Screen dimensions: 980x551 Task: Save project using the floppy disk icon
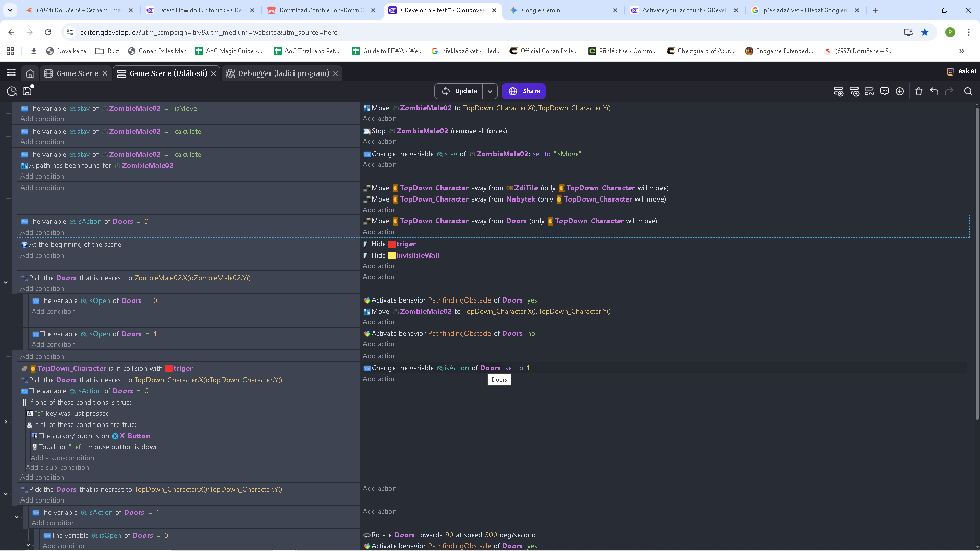point(27,91)
